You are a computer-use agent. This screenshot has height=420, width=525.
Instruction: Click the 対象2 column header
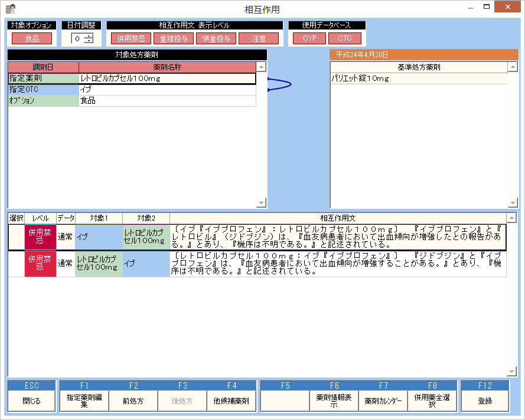click(146, 218)
